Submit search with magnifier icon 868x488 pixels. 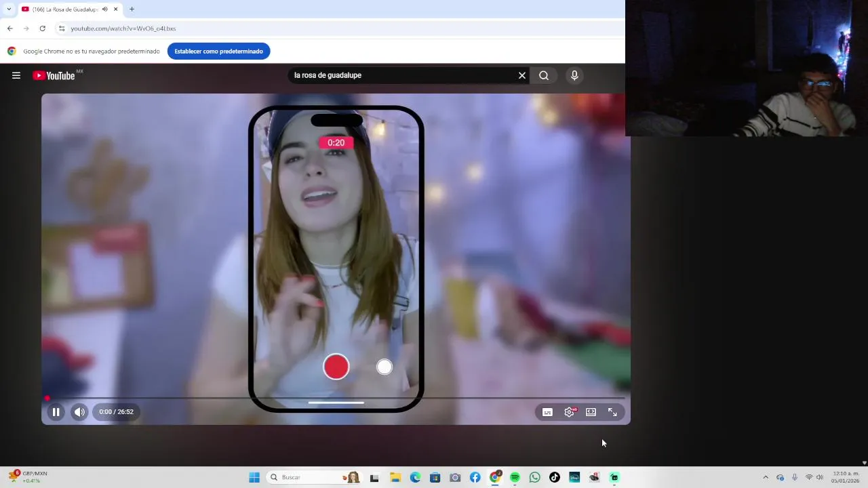pos(544,75)
